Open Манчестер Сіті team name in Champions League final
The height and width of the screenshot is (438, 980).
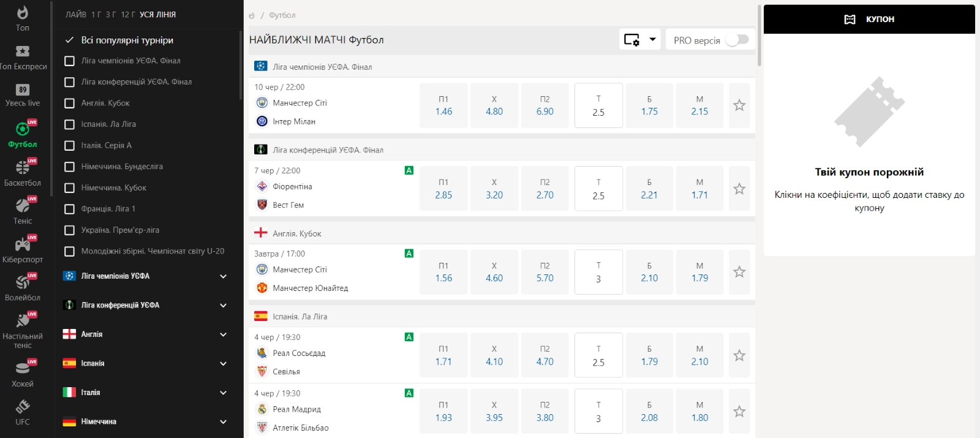click(x=300, y=103)
